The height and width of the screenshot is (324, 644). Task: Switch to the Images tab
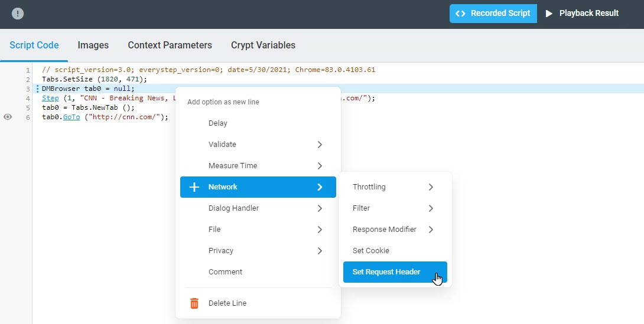(x=93, y=45)
